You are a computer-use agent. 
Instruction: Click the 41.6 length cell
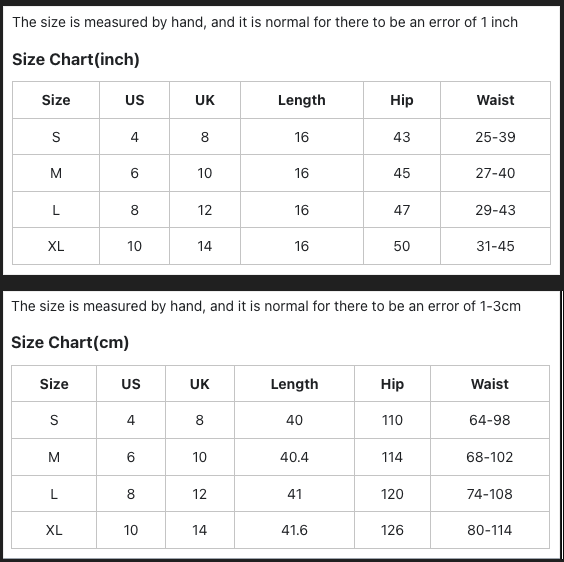[x=294, y=530]
